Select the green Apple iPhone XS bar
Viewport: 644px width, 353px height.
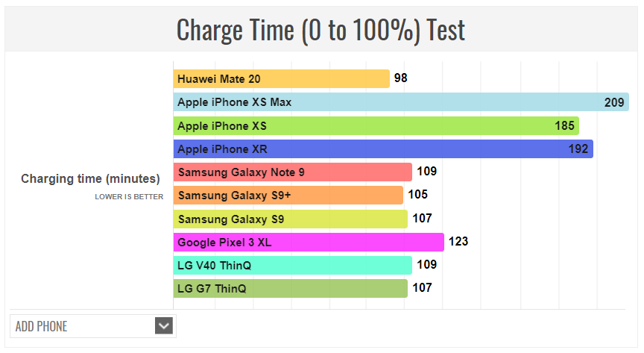pyautogui.click(x=376, y=125)
